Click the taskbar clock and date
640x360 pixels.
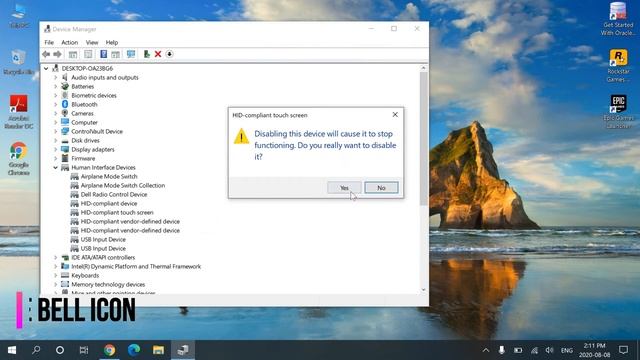click(x=594, y=350)
